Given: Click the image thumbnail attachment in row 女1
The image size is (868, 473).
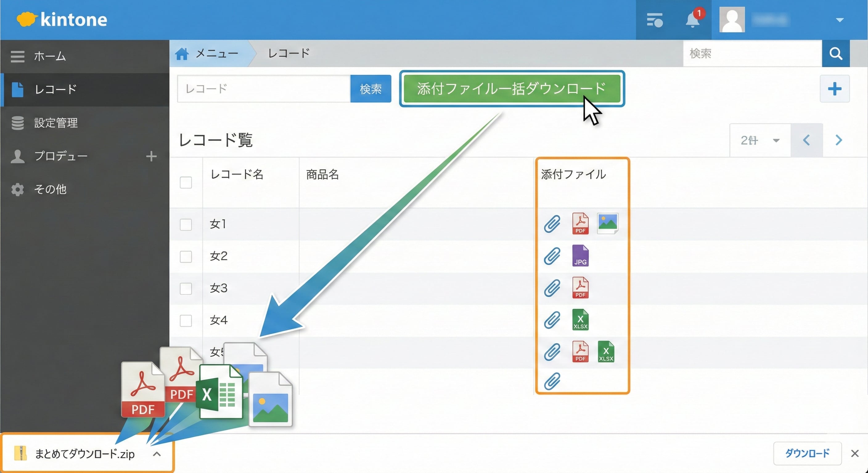Looking at the screenshot, I should (607, 223).
